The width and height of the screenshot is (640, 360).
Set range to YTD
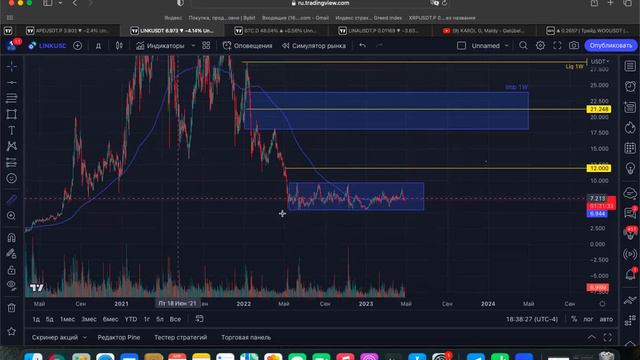point(131,319)
